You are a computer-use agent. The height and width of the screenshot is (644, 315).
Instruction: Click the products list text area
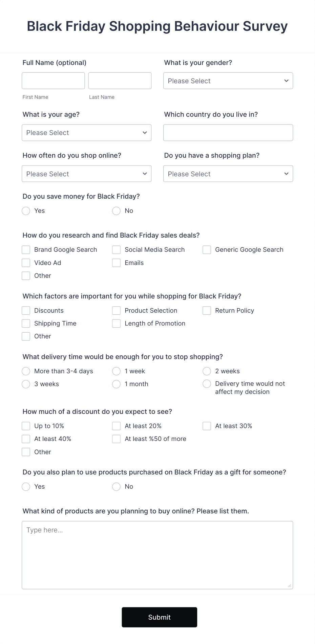(157, 555)
